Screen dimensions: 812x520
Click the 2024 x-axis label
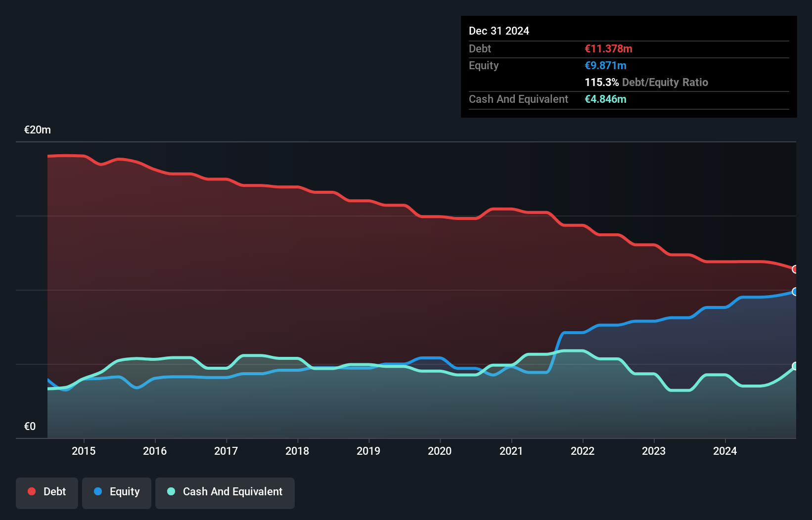725,451
